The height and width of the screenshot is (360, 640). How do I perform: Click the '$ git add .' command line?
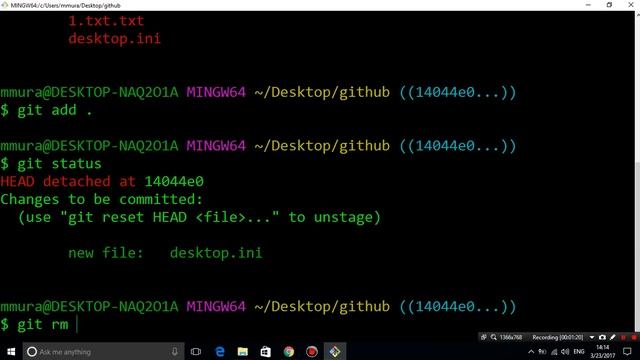pyautogui.click(x=47, y=110)
